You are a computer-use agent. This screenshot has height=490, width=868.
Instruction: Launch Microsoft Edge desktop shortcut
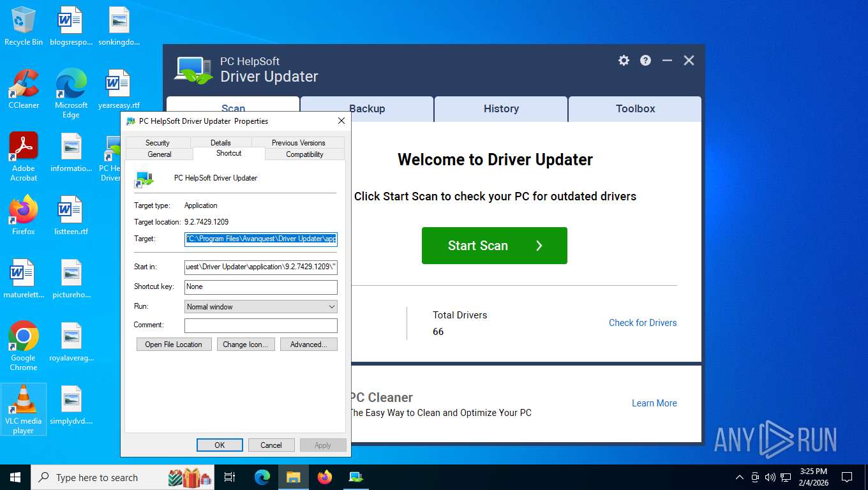[71, 94]
